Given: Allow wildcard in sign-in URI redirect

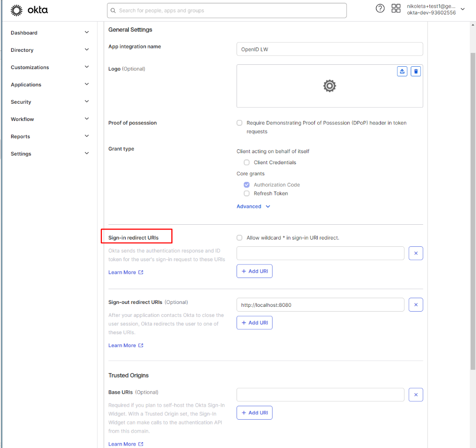Looking at the screenshot, I should pos(239,238).
